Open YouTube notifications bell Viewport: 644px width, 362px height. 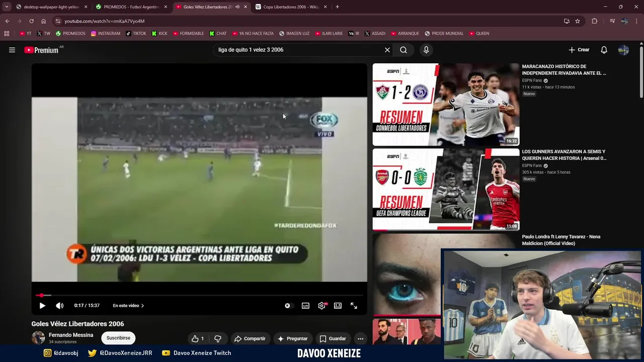(x=604, y=50)
